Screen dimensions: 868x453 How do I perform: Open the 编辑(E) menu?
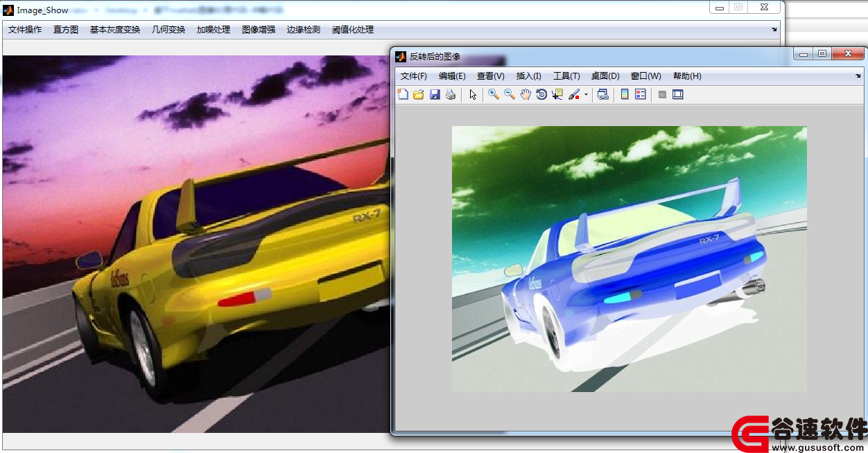point(452,76)
